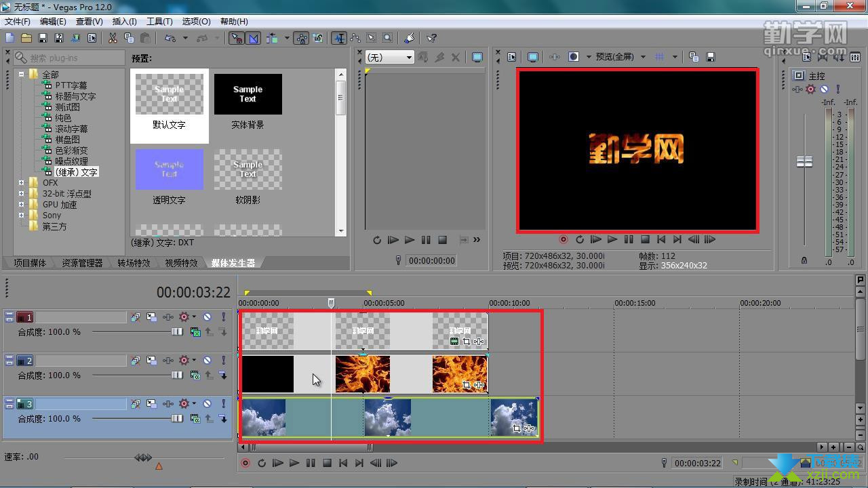This screenshot has width=868, height=488.
Task: Click track 1 合成度 slider handle
Action: tap(177, 331)
